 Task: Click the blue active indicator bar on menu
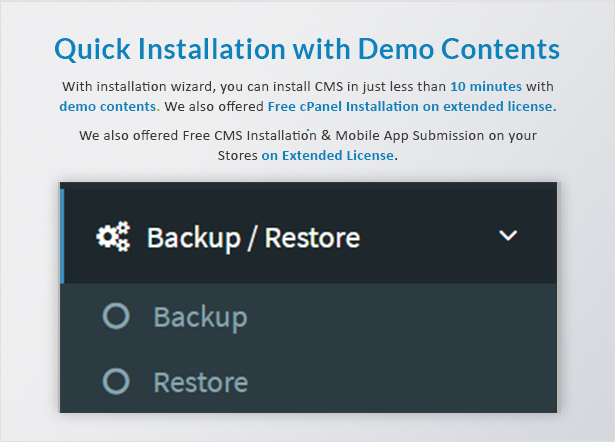click(x=62, y=236)
